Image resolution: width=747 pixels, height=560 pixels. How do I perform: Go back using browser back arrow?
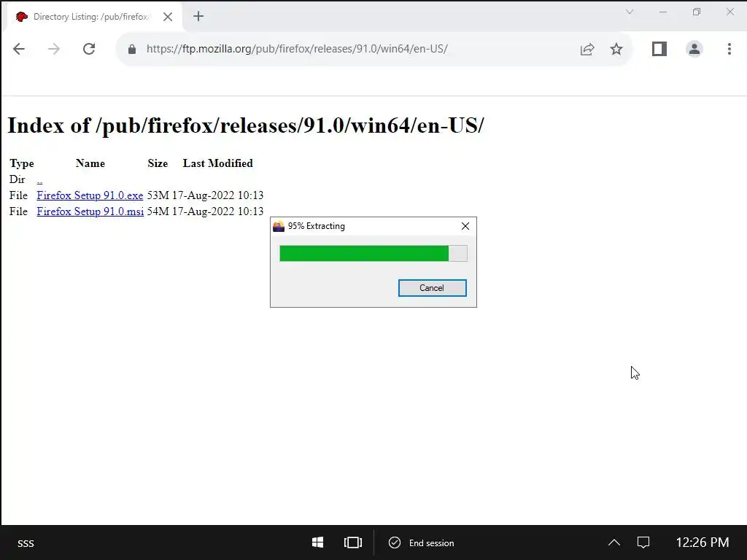click(19, 49)
